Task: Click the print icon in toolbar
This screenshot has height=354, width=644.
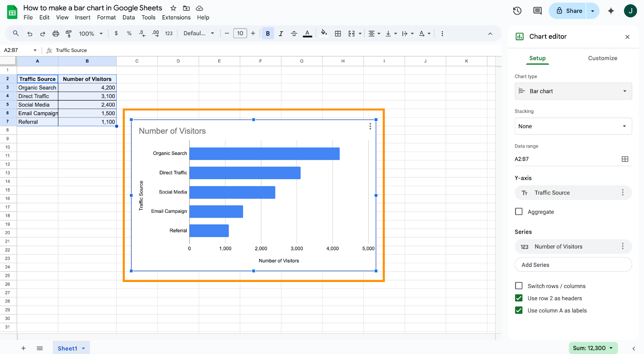Action: click(56, 34)
